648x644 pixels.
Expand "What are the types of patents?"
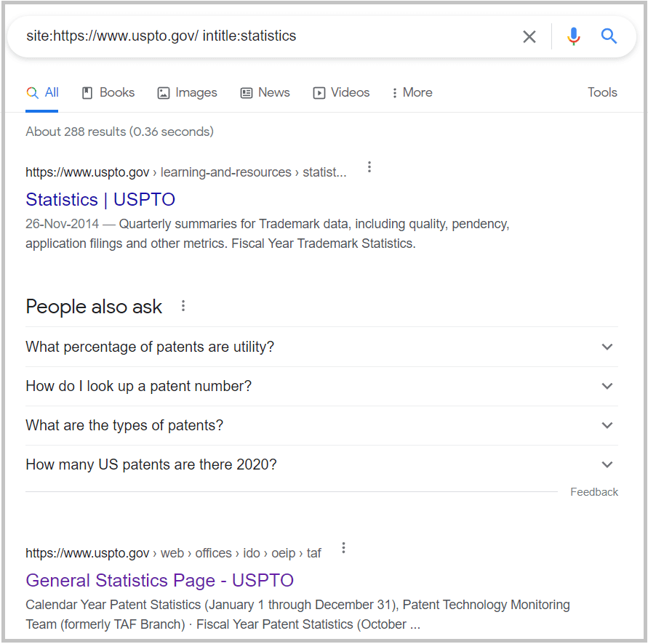pos(321,425)
